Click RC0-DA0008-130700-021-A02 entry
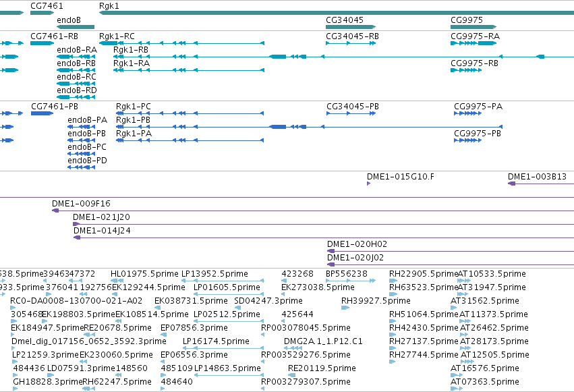The height and width of the screenshot is (392, 574). (x=76, y=301)
